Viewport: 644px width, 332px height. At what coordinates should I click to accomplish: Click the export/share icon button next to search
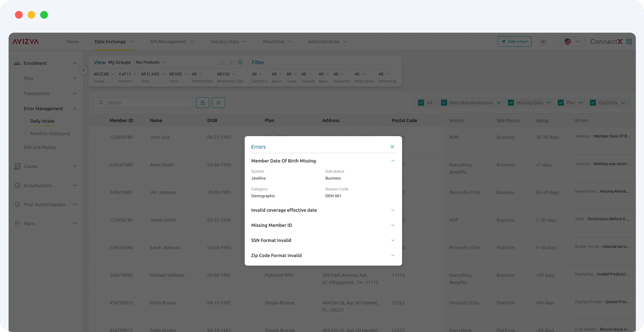tap(202, 103)
